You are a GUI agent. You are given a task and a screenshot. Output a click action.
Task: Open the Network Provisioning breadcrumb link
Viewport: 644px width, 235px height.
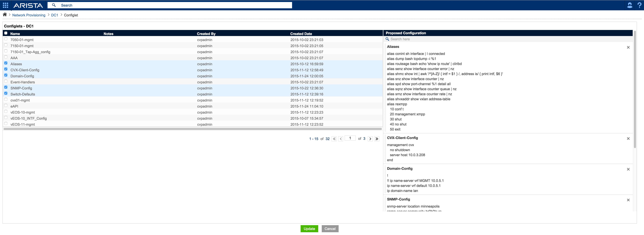[x=29, y=15]
